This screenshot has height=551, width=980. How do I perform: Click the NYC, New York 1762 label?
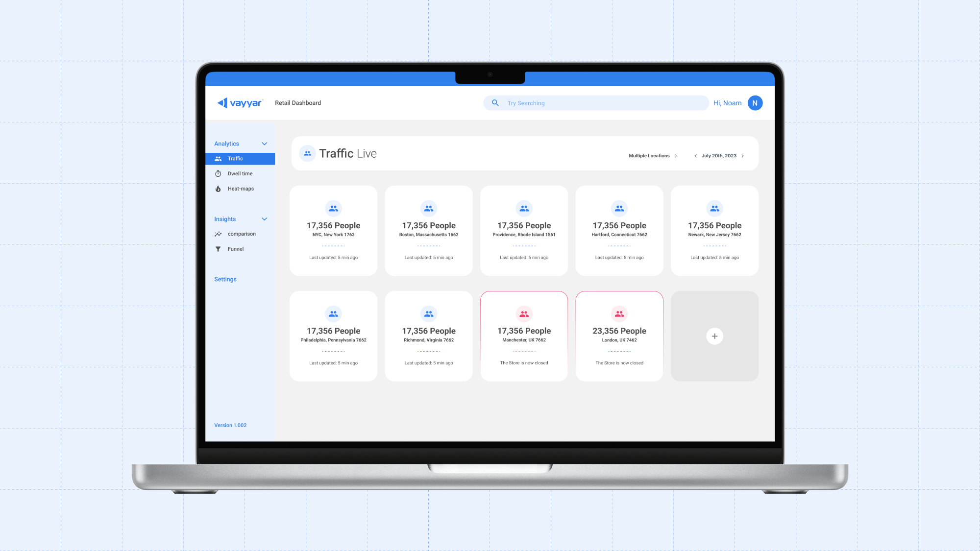coord(334,235)
